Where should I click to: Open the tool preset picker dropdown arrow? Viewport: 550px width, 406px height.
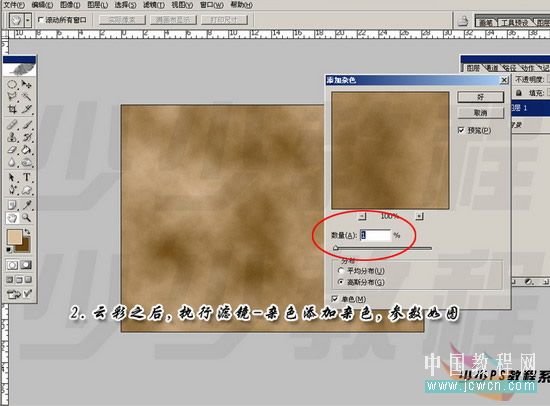click(x=28, y=20)
